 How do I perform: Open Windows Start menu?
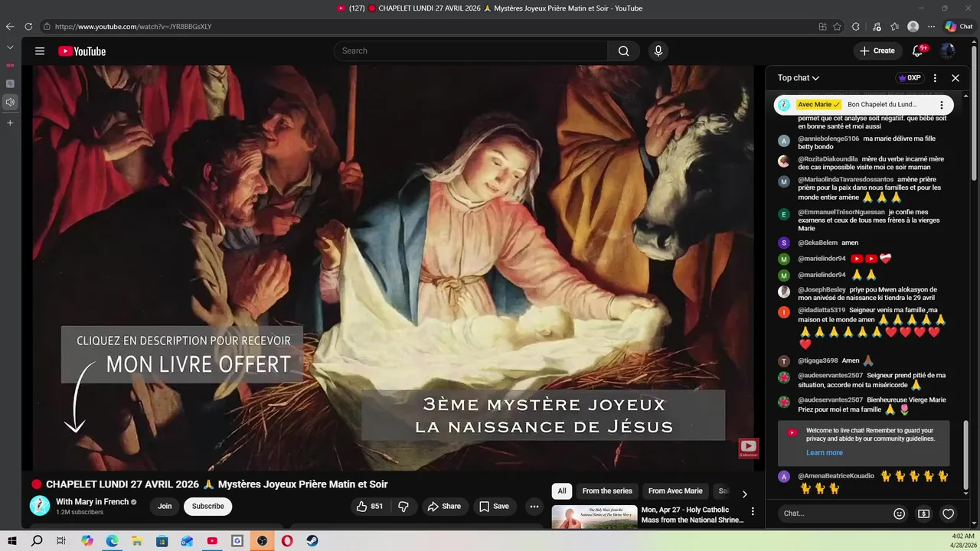pos(12,540)
